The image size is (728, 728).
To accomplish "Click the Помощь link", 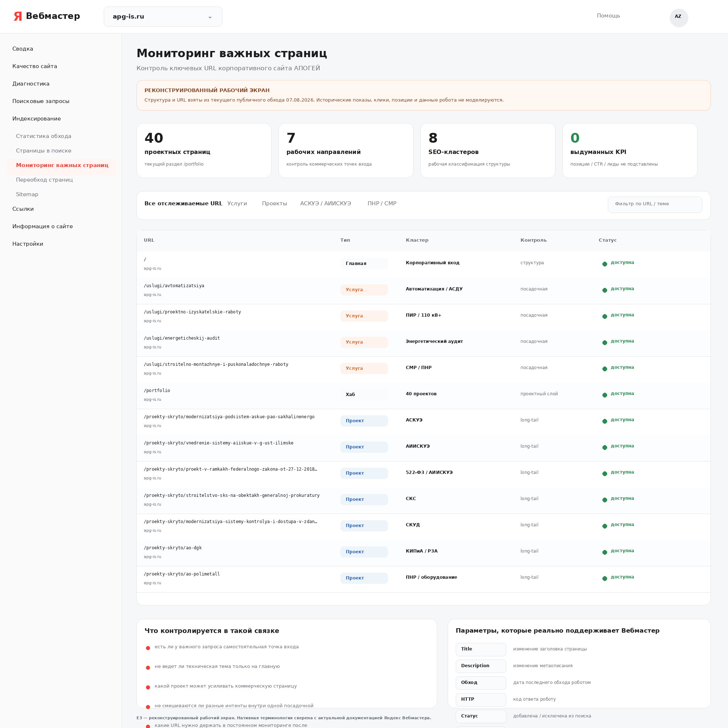I will pos(608,16).
